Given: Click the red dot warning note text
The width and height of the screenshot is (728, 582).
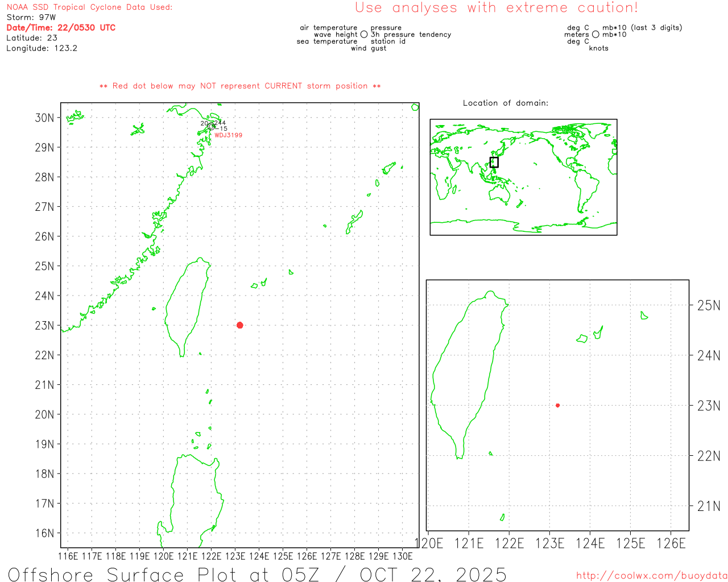Looking at the screenshot, I should [x=240, y=86].
